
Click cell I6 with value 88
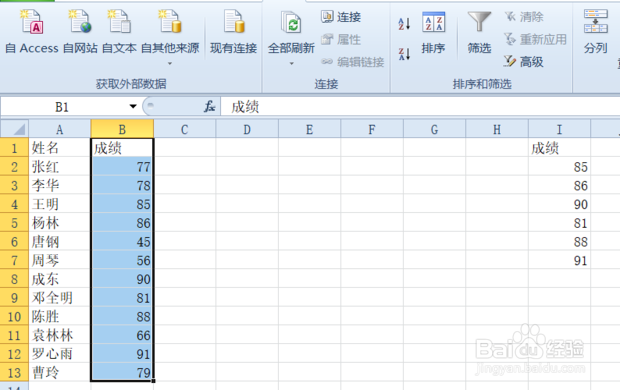pyautogui.click(x=560, y=242)
